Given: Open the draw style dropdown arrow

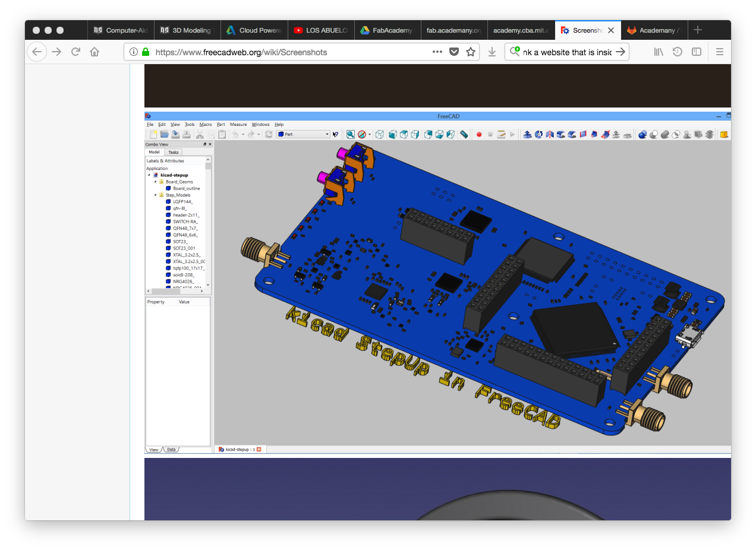Looking at the screenshot, I should 369,135.
